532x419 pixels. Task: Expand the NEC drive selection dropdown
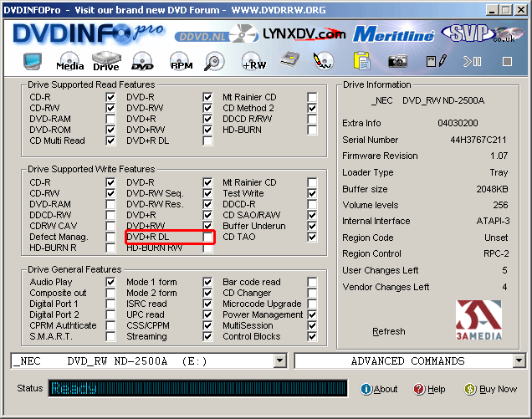pyautogui.click(x=280, y=360)
